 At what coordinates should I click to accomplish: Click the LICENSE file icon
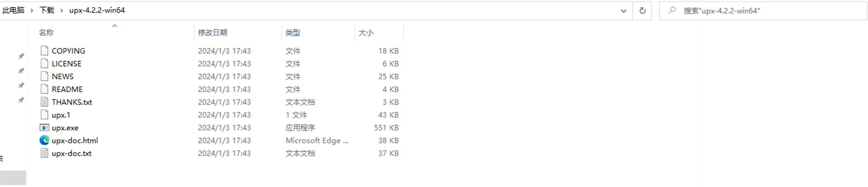click(x=44, y=63)
